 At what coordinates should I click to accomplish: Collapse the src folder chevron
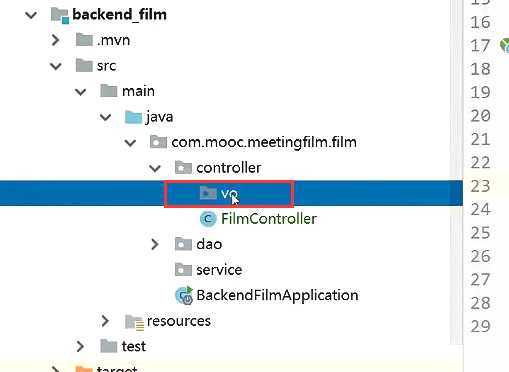[x=56, y=66]
